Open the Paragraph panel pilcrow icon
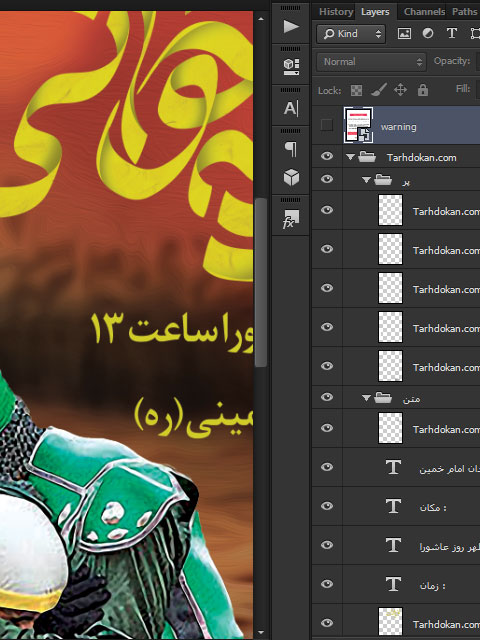Image resolution: width=480 pixels, height=640 pixels. point(291,149)
